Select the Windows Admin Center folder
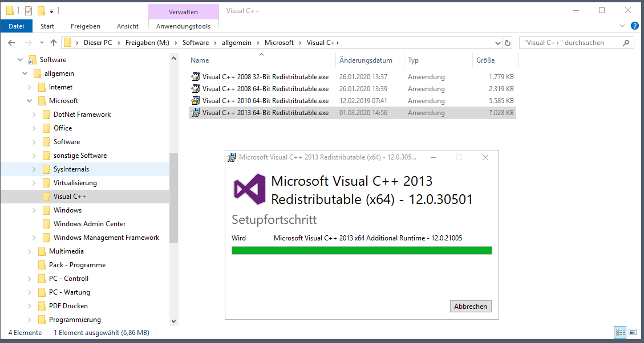The image size is (644, 343). [x=89, y=223]
